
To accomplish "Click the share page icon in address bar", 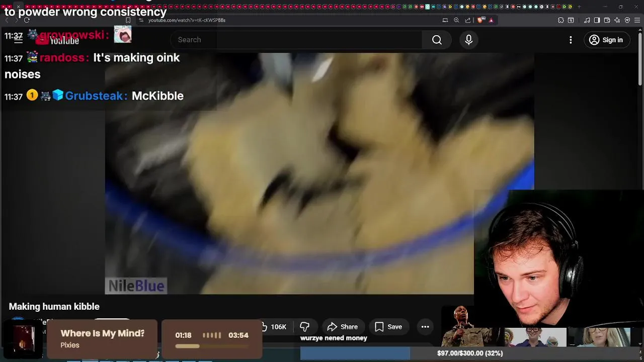I will click(468, 20).
